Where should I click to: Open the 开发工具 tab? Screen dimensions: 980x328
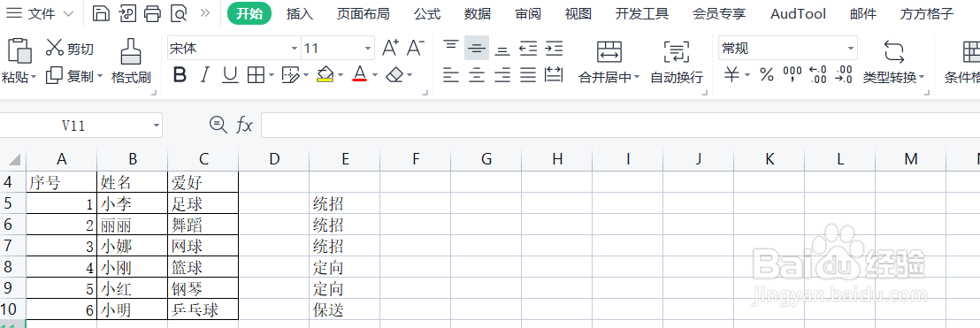tap(642, 13)
